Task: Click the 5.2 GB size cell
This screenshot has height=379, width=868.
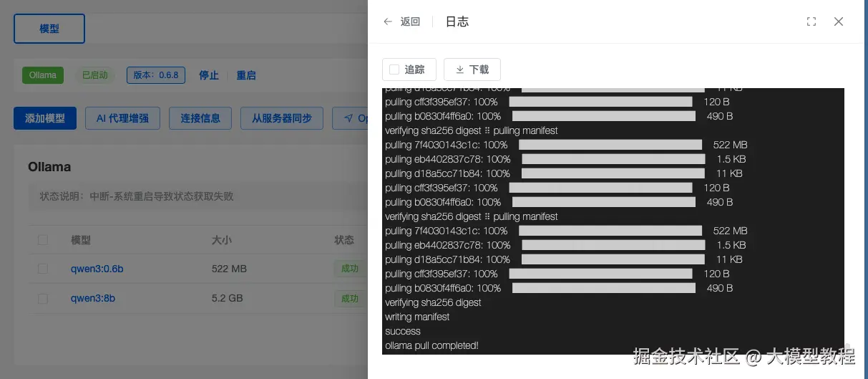Action: pos(228,298)
